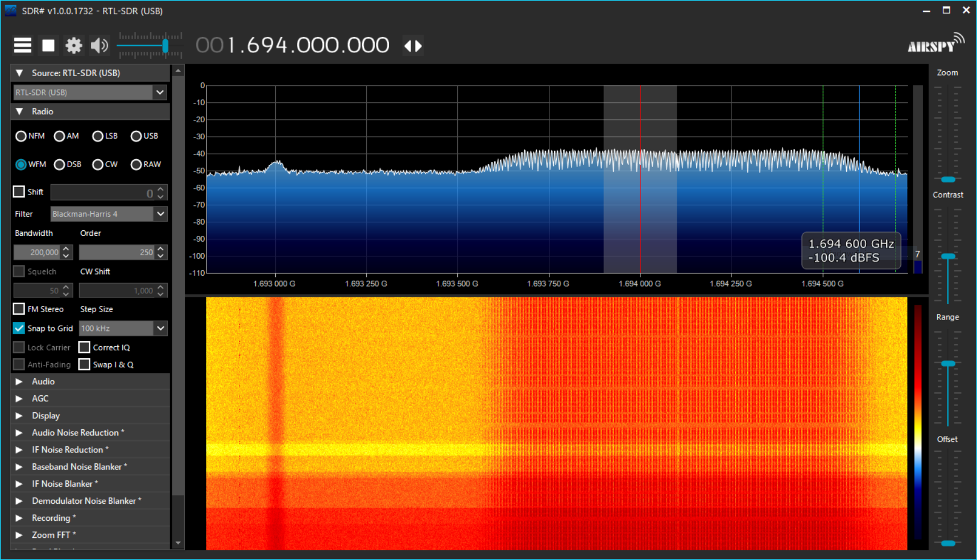
Task: Open the Blackman-Harris 4 filter dropdown
Action: [x=160, y=214]
